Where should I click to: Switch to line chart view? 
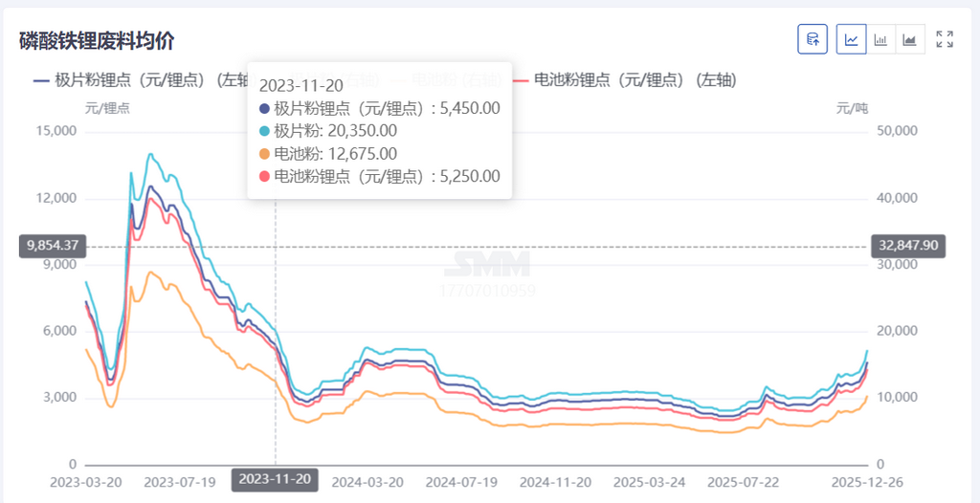[x=851, y=39]
